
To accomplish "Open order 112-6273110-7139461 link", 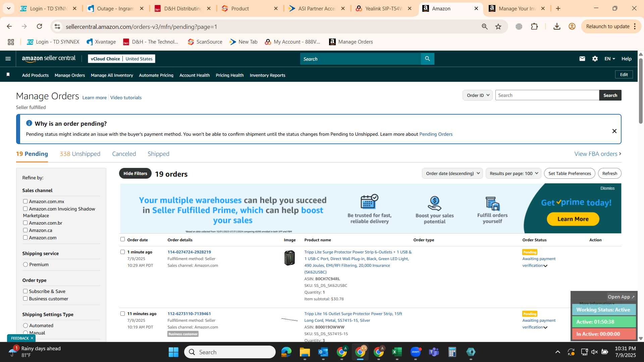I will pos(189,314).
